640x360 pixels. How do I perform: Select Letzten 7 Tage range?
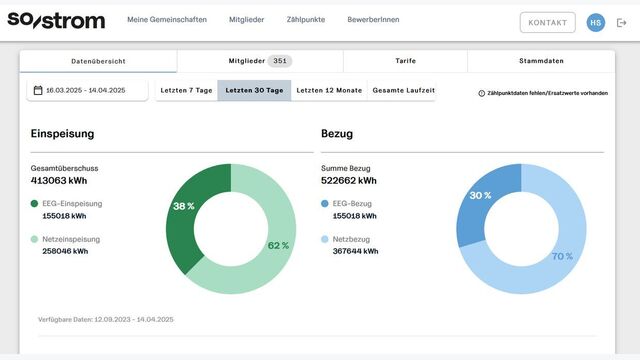(x=186, y=90)
